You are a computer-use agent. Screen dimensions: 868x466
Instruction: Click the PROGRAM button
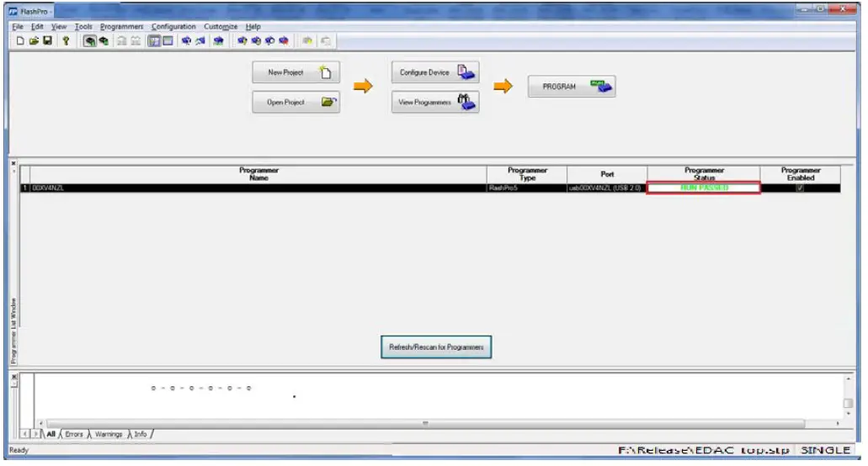572,87
